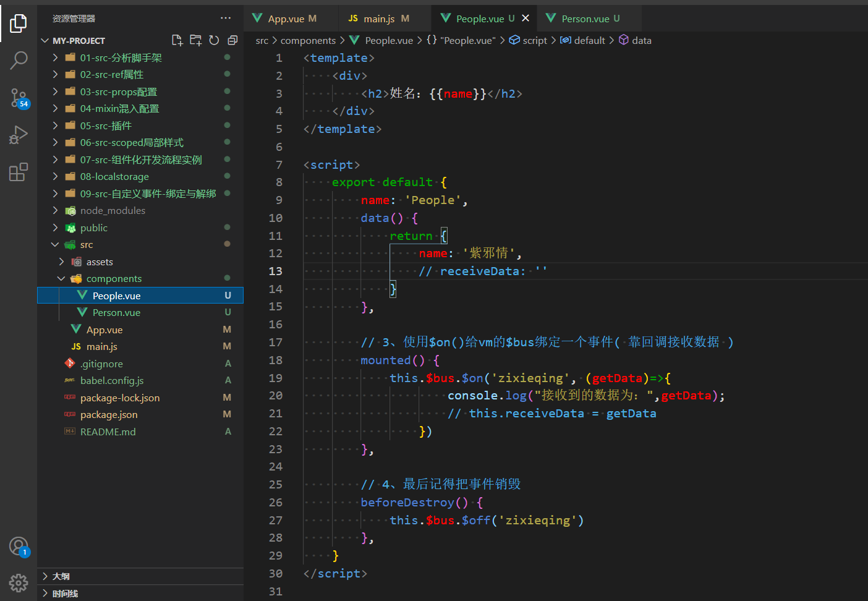The image size is (868, 601).
Task: Click the components breadcrumb segment
Action: point(308,40)
